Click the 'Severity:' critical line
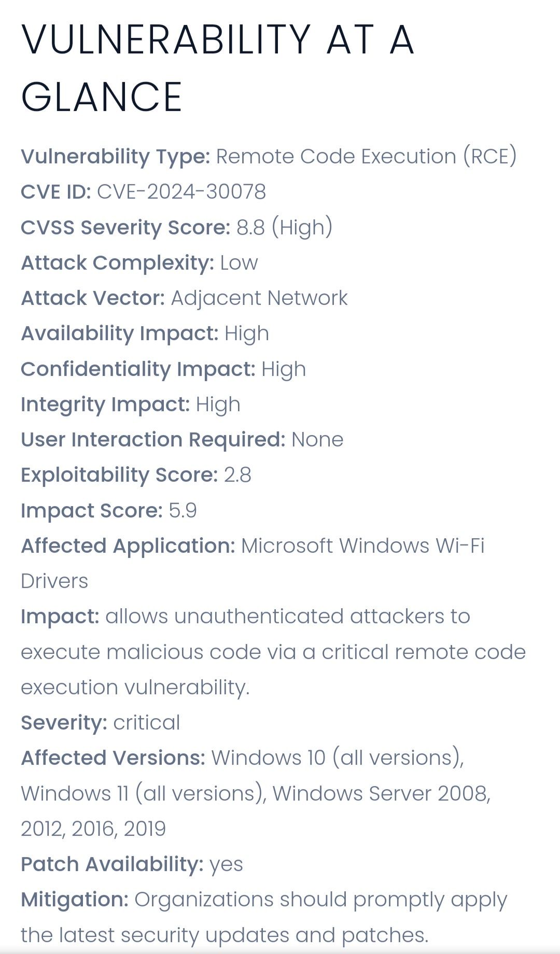 (x=101, y=723)
